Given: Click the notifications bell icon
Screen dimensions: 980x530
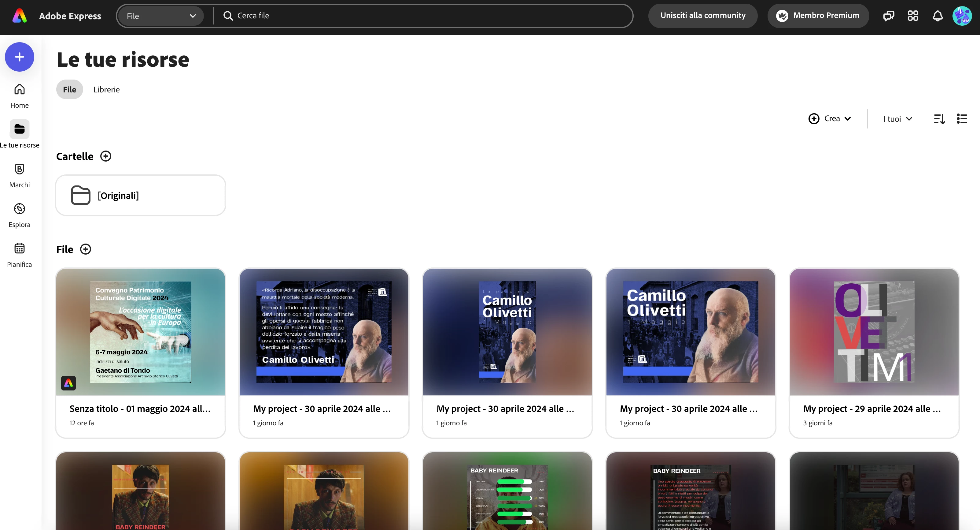Looking at the screenshot, I should click(x=938, y=16).
